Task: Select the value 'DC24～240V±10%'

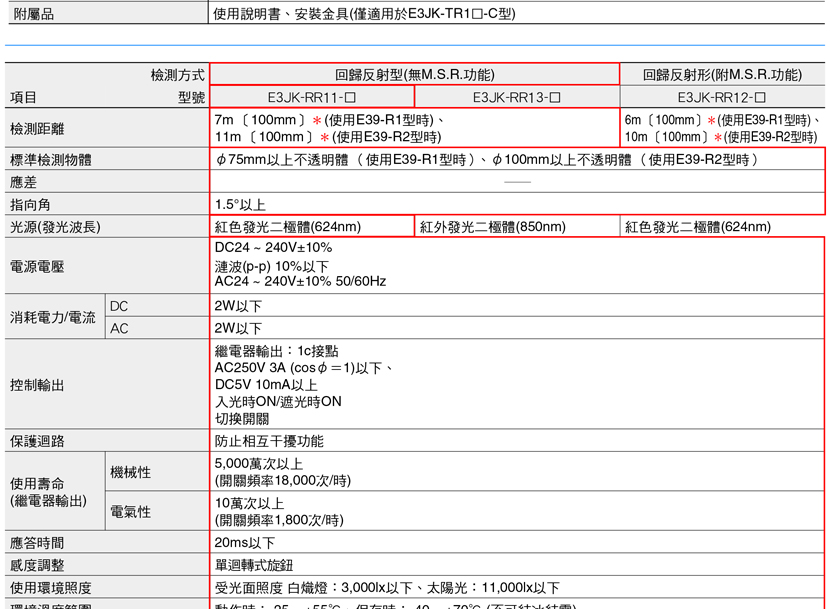Action: (274, 247)
